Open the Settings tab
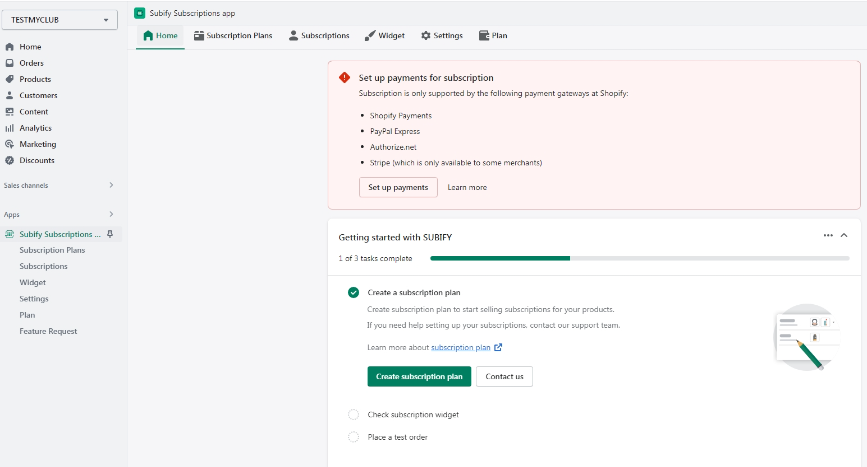 [442, 35]
